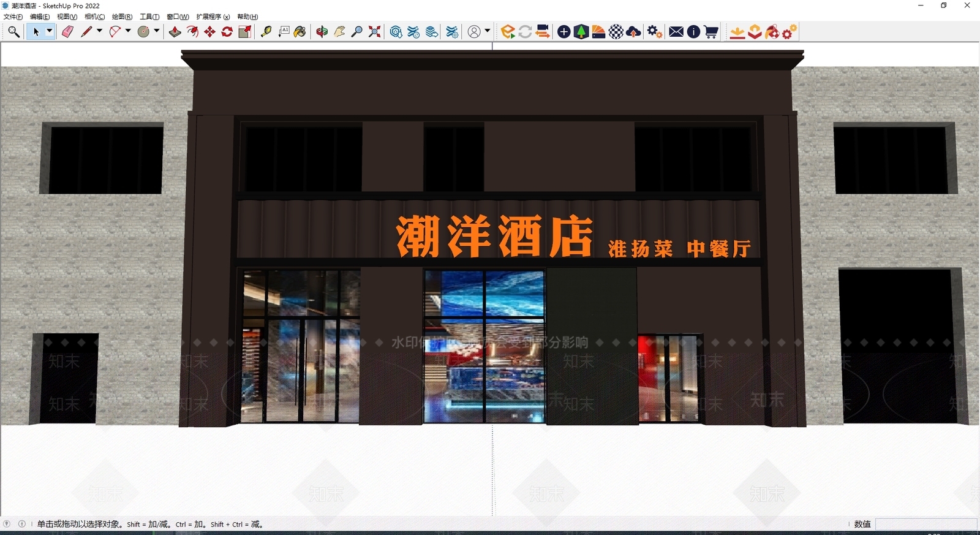Click the cloud upload icon
Screen dimensions: 980x535
(634, 32)
